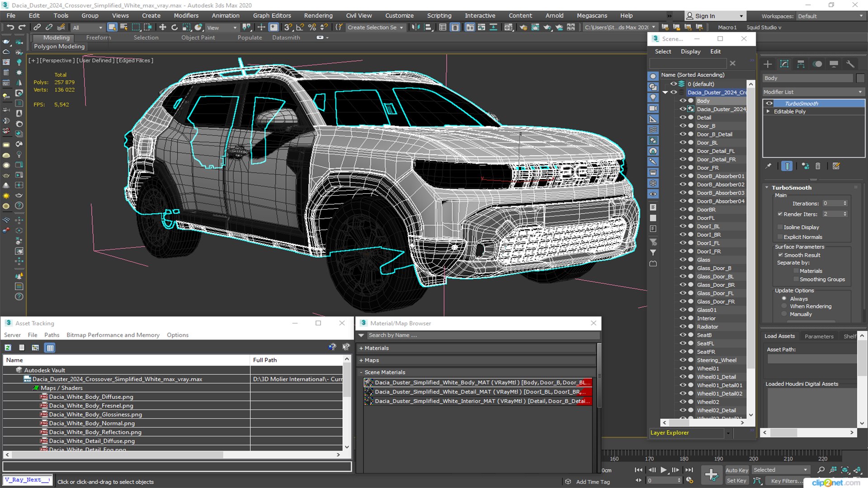The height and width of the screenshot is (488, 868).
Task: Click the Pin Stack icon
Action: click(769, 166)
